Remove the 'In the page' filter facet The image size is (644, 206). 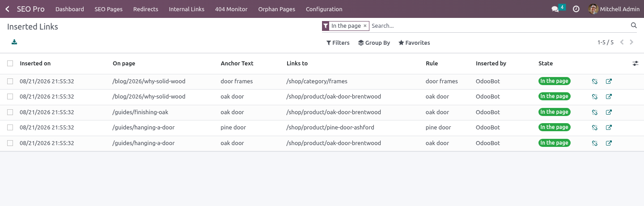pos(365,26)
